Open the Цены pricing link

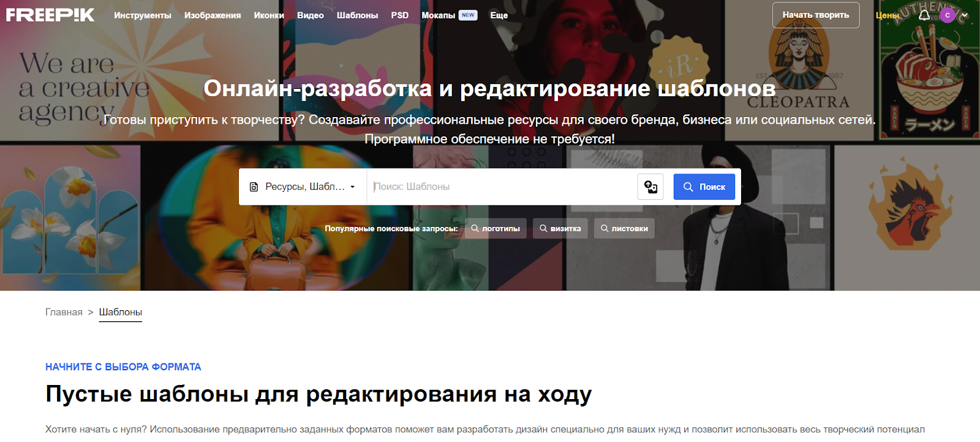pos(888,15)
